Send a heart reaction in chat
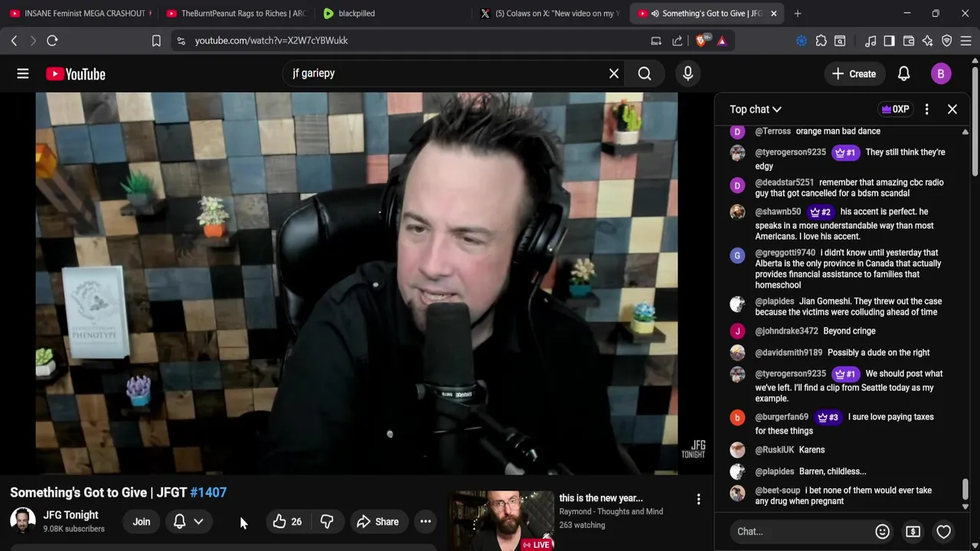This screenshot has height=551, width=980. [x=943, y=531]
